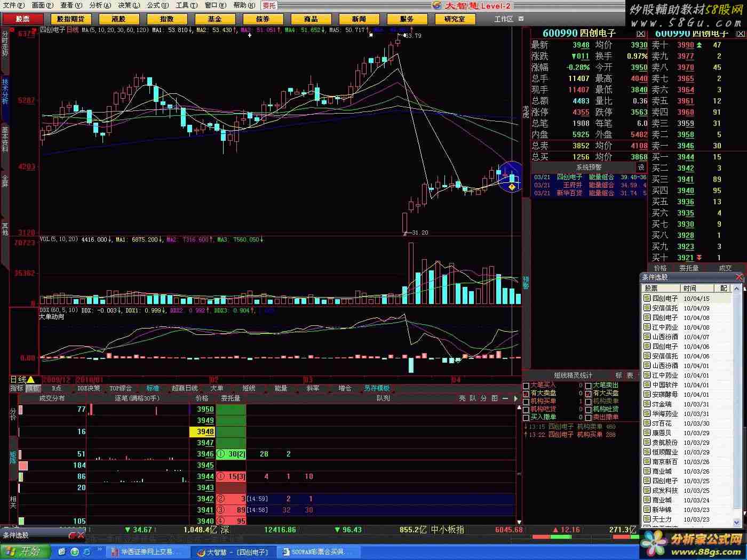Click the stock icon beside 康恩贝
This screenshot has width=747, height=560.
click(647, 433)
